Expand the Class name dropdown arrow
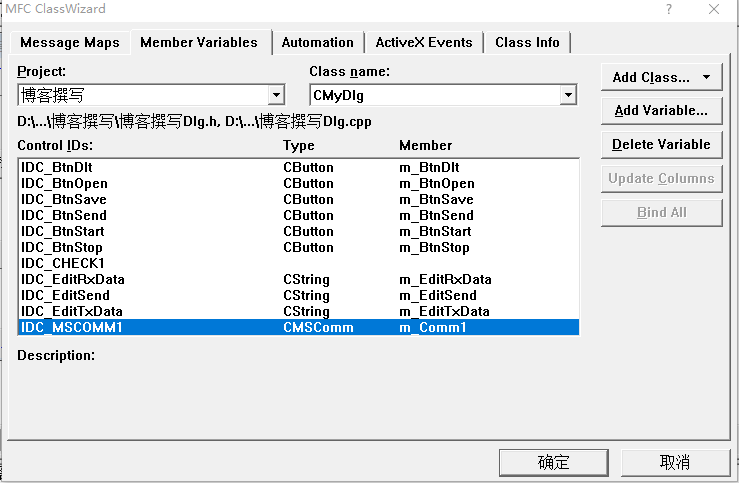Screen dimensions: 739x483 (568, 95)
